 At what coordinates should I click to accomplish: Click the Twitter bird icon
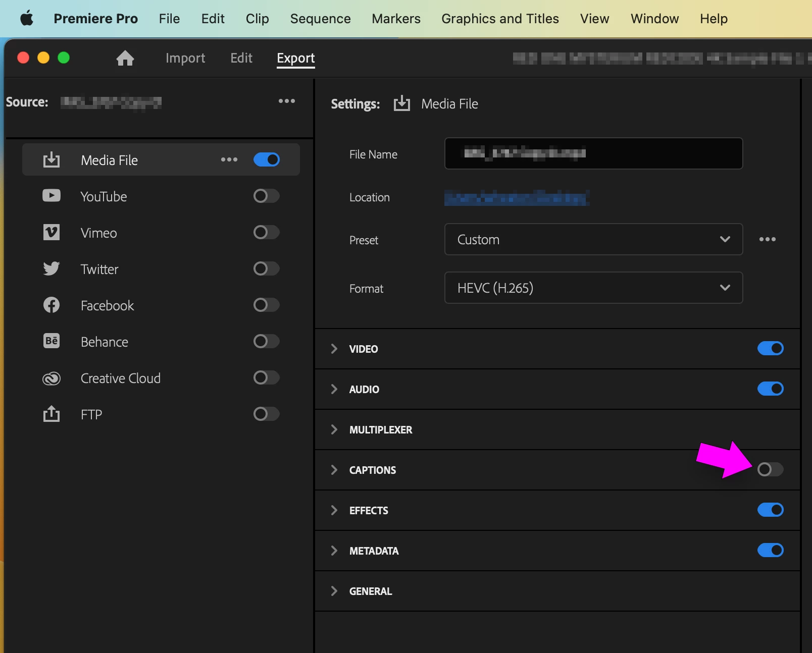point(52,268)
